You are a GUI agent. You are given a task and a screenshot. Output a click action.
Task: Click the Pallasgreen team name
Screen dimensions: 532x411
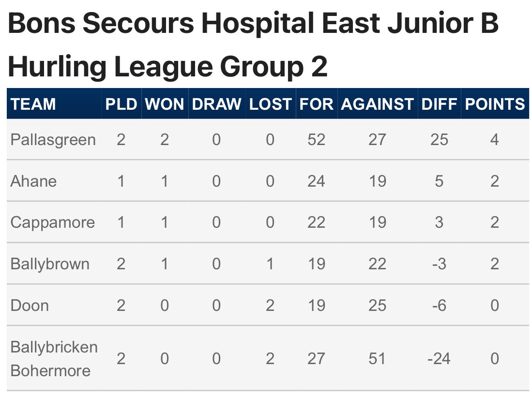point(53,140)
